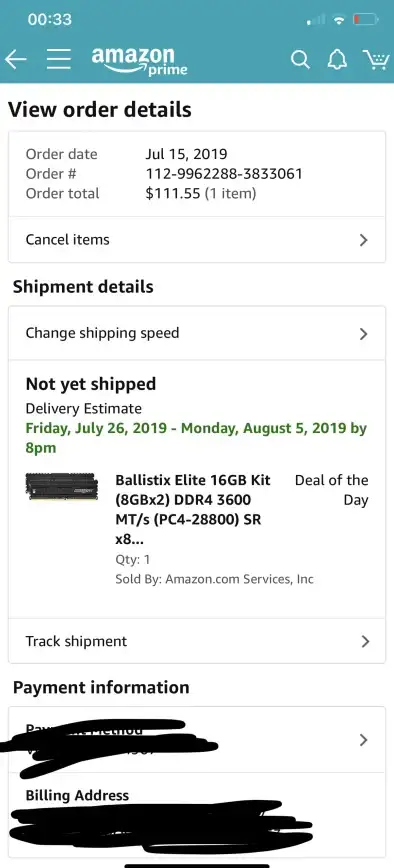This screenshot has width=394, height=868.
Task: Open the shopping cart icon
Action: pos(376,60)
